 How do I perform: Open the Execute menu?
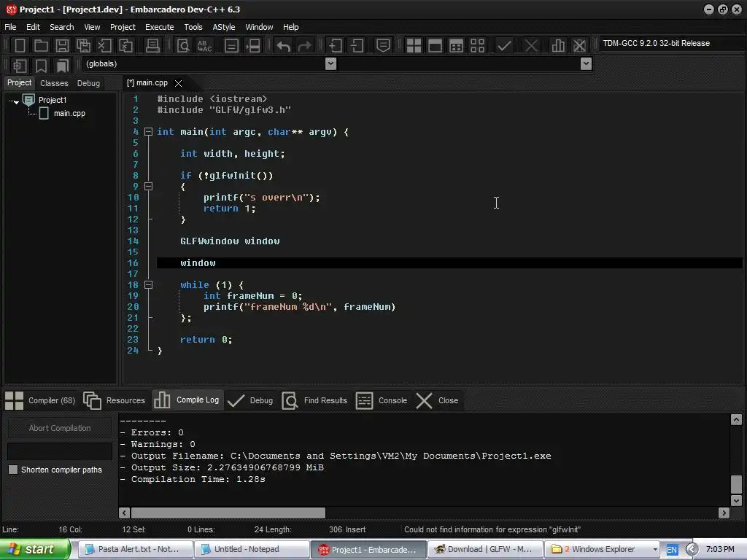click(x=159, y=27)
